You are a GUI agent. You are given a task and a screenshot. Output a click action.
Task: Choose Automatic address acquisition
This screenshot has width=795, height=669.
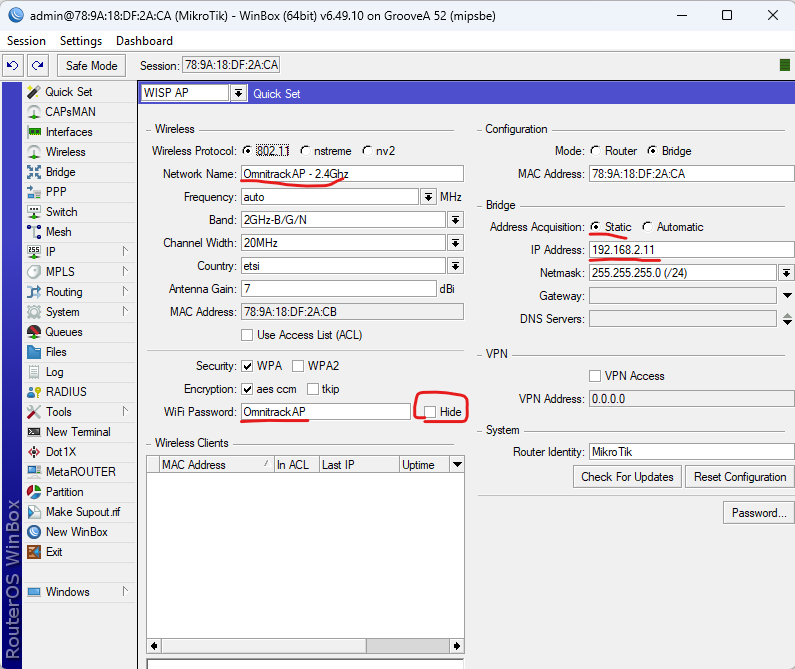pyautogui.click(x=648, y=227)
